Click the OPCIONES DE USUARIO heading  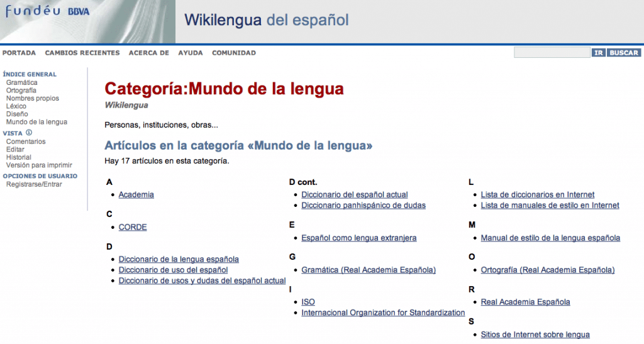coord(40,176)
